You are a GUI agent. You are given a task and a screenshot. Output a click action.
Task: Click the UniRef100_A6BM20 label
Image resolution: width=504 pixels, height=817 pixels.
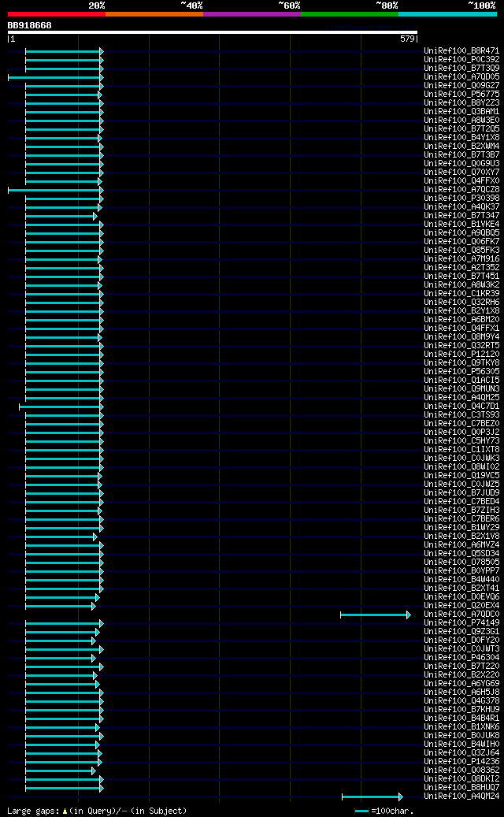(461, 319)
